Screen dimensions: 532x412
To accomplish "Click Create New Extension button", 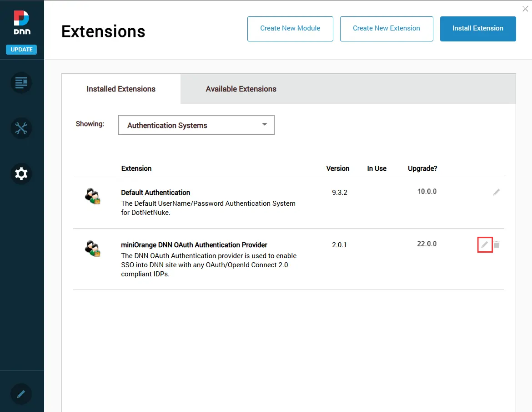I will pyautogui.click(x=386, y=29).
